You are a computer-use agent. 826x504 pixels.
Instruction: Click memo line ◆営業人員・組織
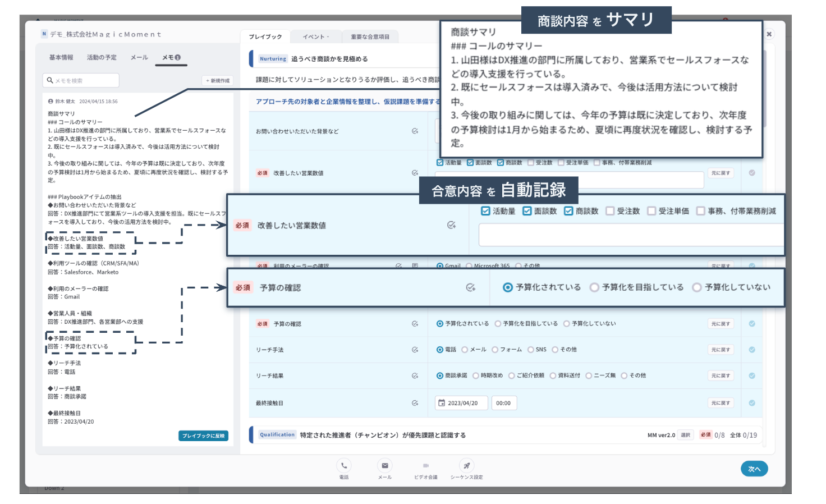[70, 313]
